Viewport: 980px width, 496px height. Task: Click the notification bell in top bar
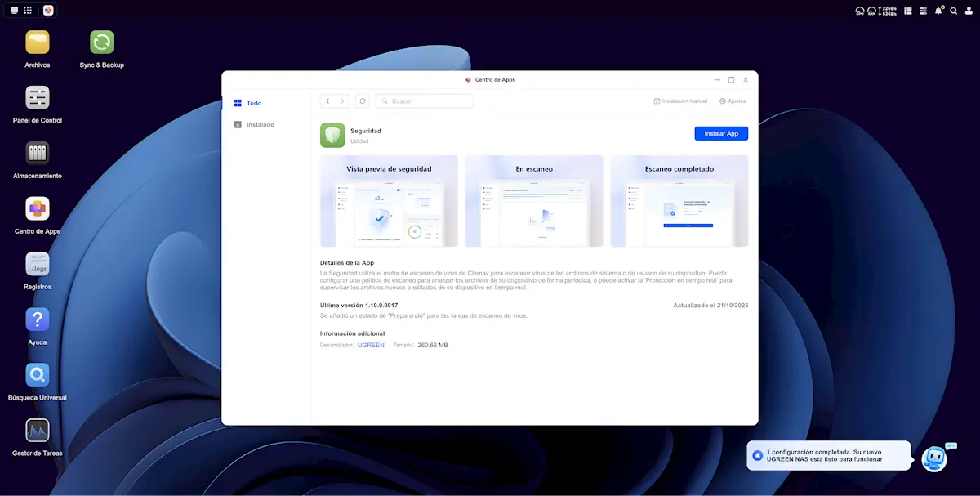938,11
